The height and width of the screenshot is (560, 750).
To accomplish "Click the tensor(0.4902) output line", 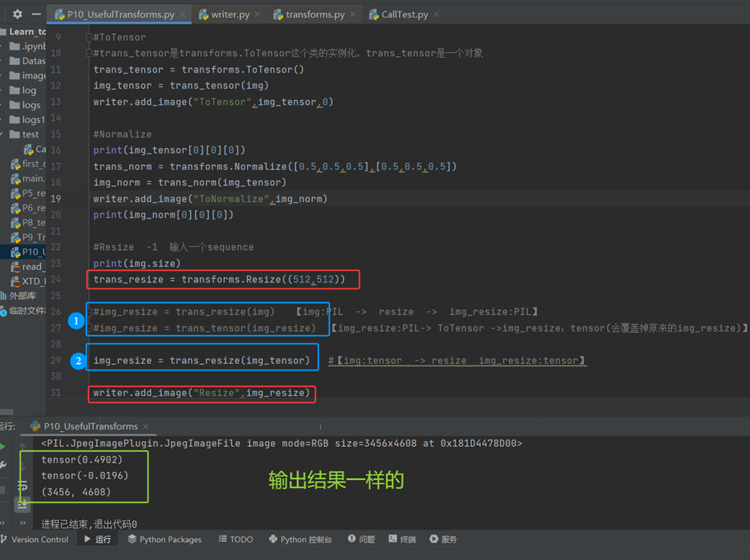I will (82, 460).
